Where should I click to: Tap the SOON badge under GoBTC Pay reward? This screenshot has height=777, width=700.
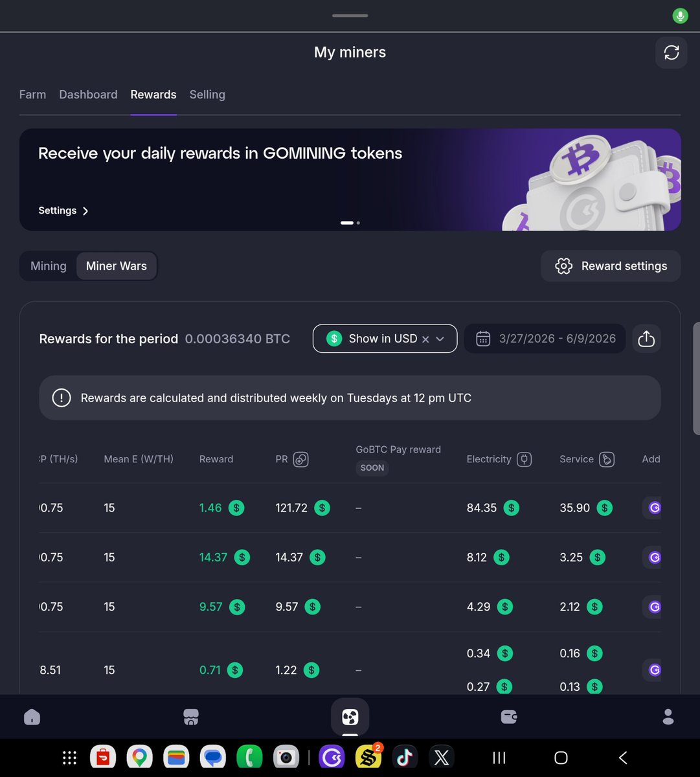[x=372, y=467]
